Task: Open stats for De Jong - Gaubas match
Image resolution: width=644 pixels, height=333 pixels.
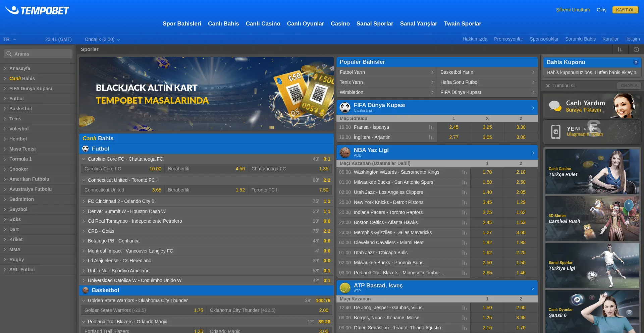Action: tap(465, 308)
